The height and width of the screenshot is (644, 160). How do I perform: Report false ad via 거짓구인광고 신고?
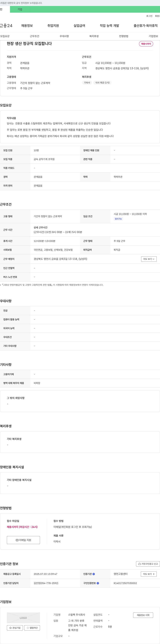(148, 564)
